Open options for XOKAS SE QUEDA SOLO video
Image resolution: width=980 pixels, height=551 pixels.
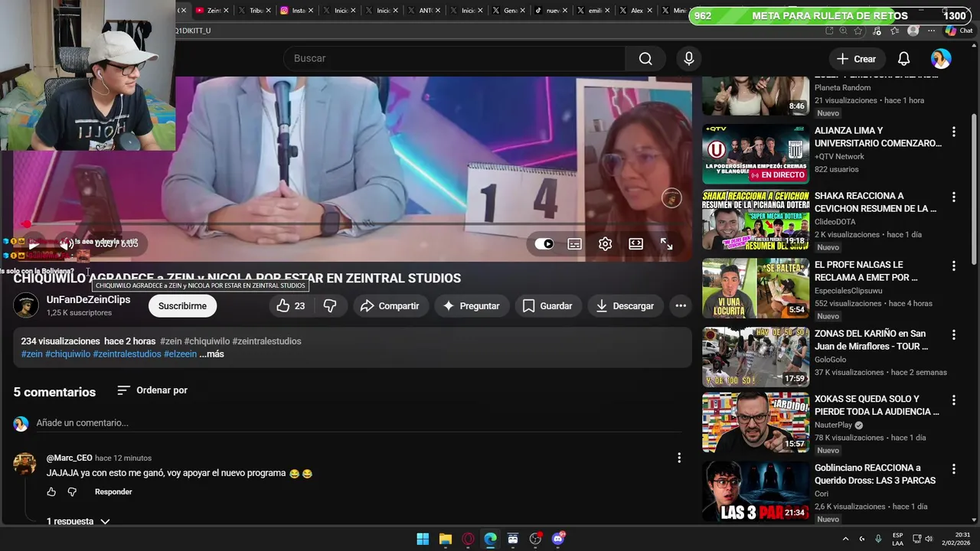(953, 399)
